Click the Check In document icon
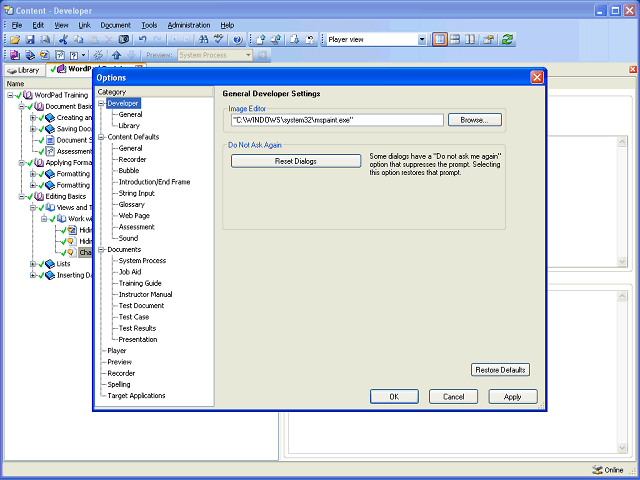The width and height of the screenshot is (640, 480). 261,40
